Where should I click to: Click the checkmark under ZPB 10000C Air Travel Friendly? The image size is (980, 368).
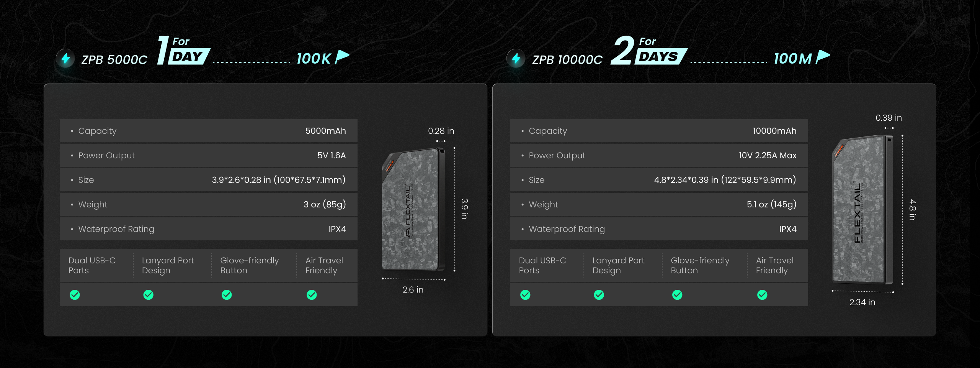[762, 295]
